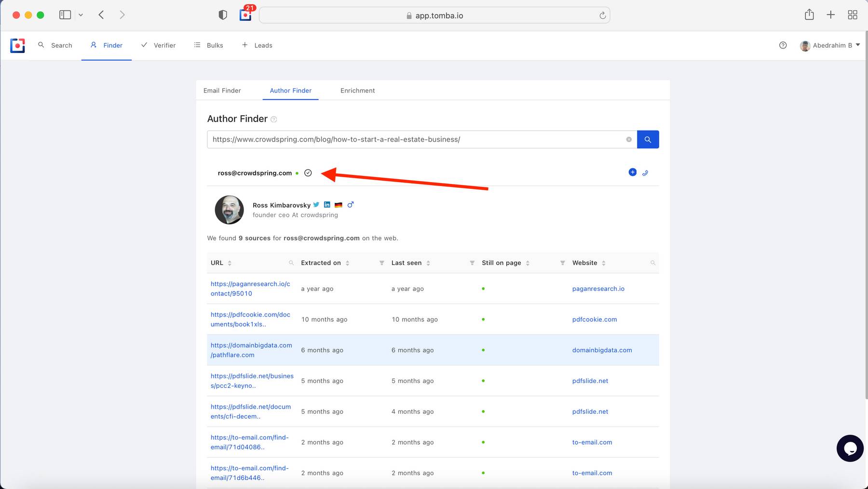This screenshot has height=489, width=868.
Task: Switch to the Enrichment tab
Action: (x=357, y=91)
